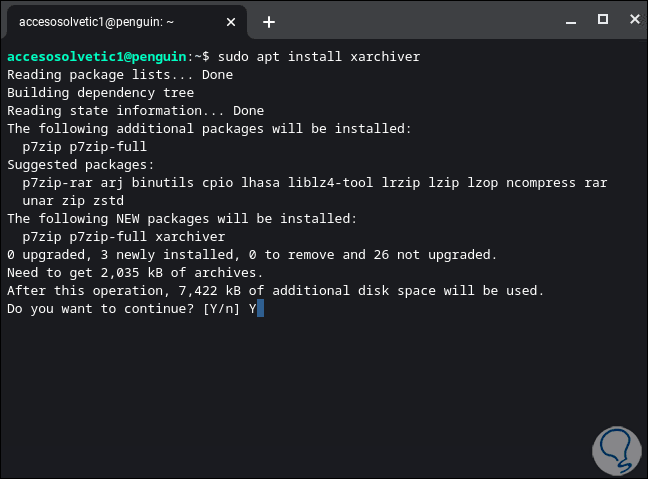Close the terminal window
Viewport: 648px width, 479px height.
(x=630, y=18)
